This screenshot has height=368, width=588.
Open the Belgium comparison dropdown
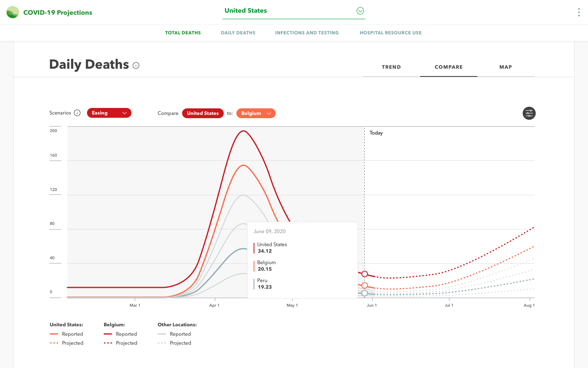256,113
